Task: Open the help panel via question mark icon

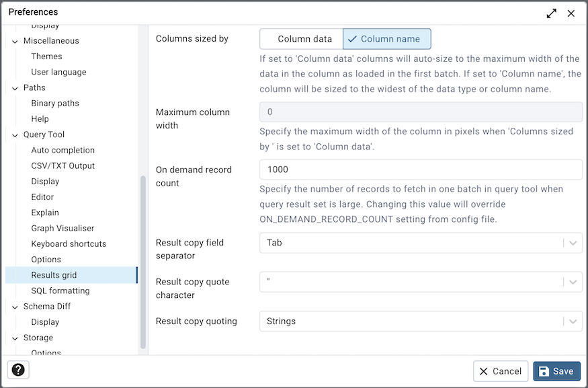Action: 17,369
